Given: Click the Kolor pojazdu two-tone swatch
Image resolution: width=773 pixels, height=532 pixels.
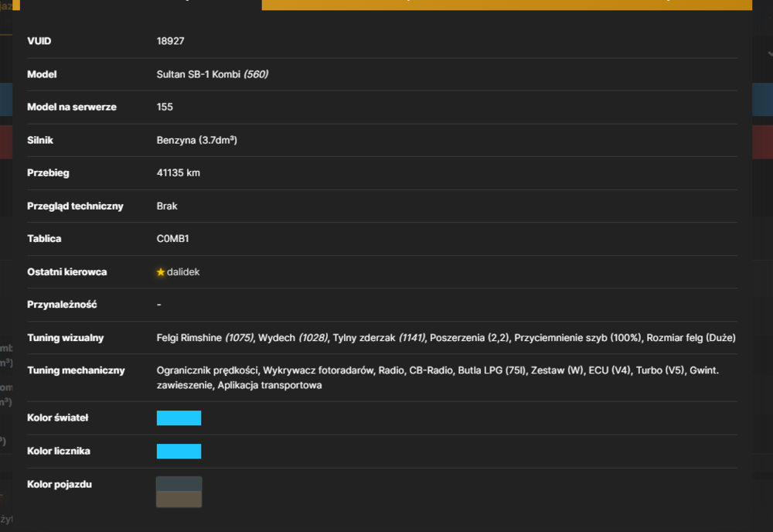Looking at the screenshot, I should (x=179, y=492).
